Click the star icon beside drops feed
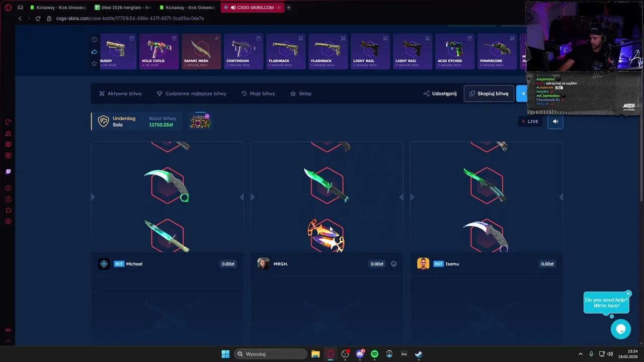Screen dimensions: 644x362 [x=94, y=64]
